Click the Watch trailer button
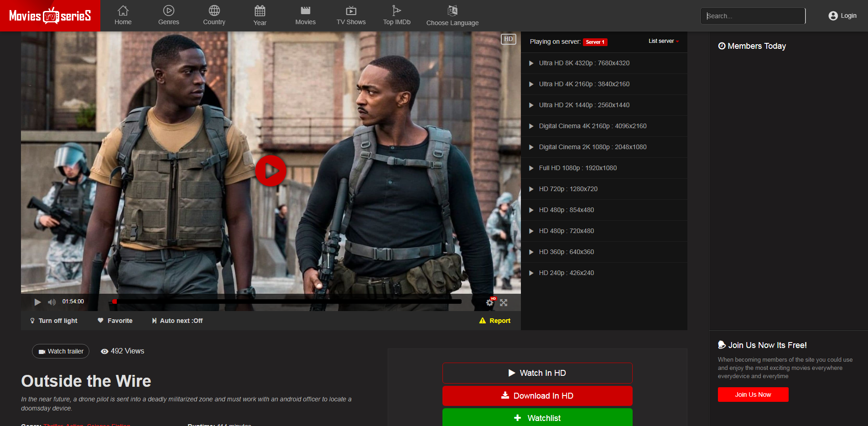 (61, 351)
